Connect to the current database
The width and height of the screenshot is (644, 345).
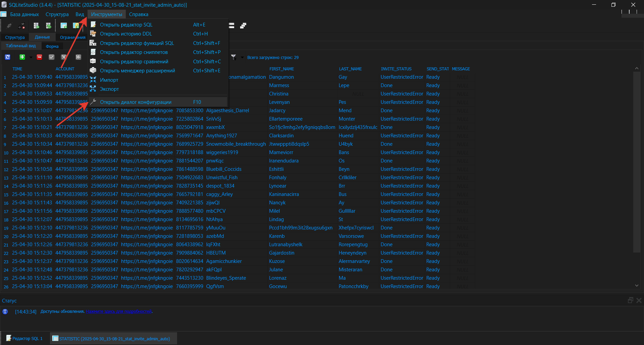(9, 26)
